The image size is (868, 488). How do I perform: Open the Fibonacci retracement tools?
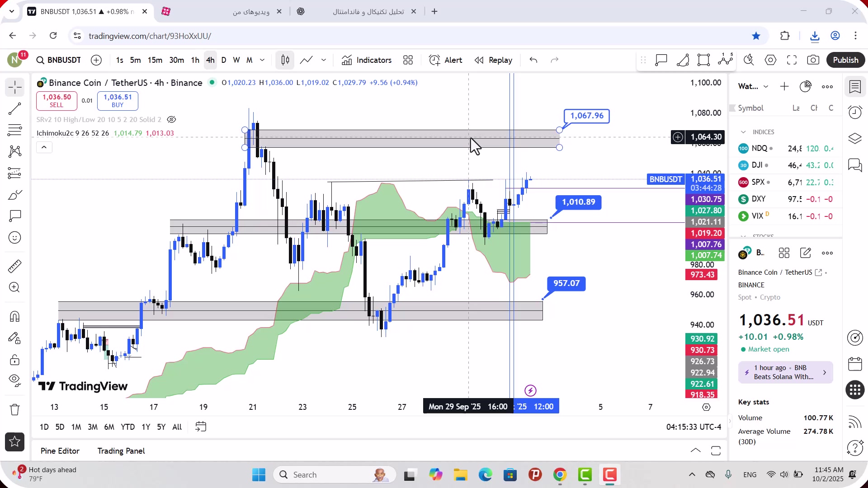[x=15, y=130]
